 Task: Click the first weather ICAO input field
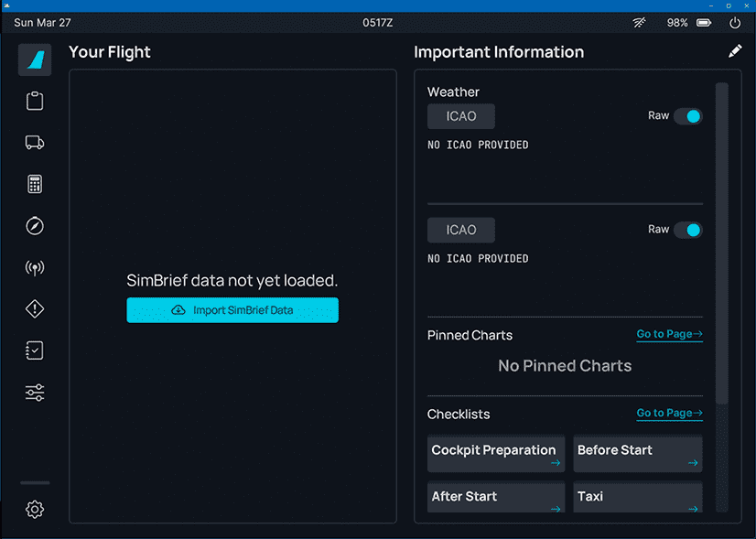[x=461, y=116]
